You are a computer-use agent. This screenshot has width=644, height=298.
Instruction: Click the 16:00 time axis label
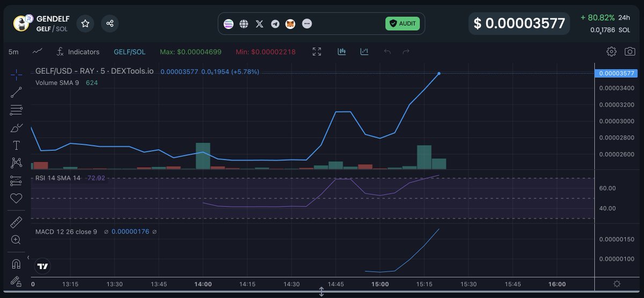557,284
